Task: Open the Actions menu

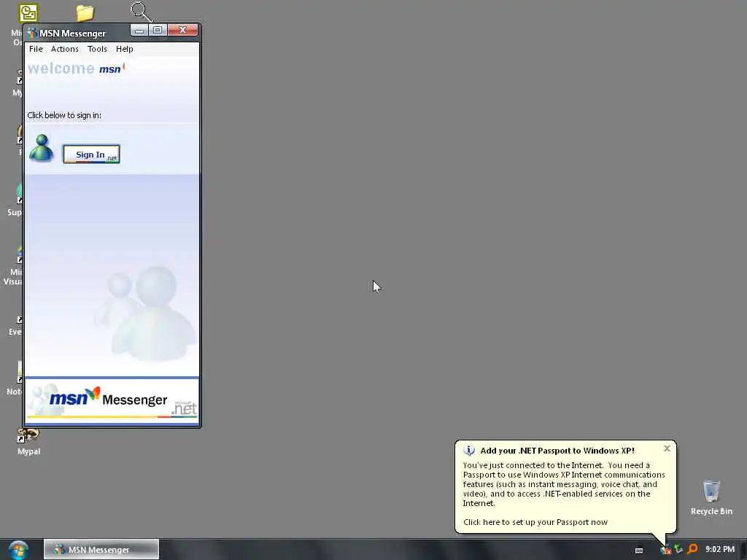Action: pos(65,49)
